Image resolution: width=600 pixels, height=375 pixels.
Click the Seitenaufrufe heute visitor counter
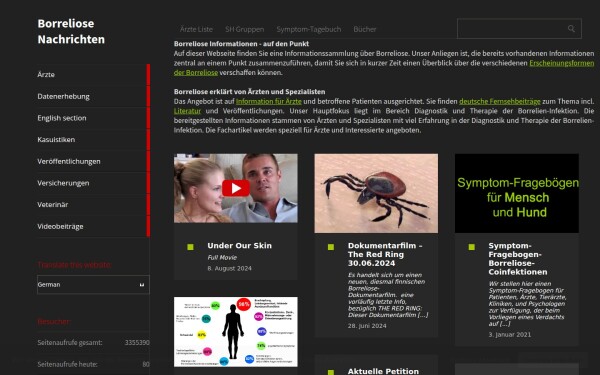pos(93,364)
